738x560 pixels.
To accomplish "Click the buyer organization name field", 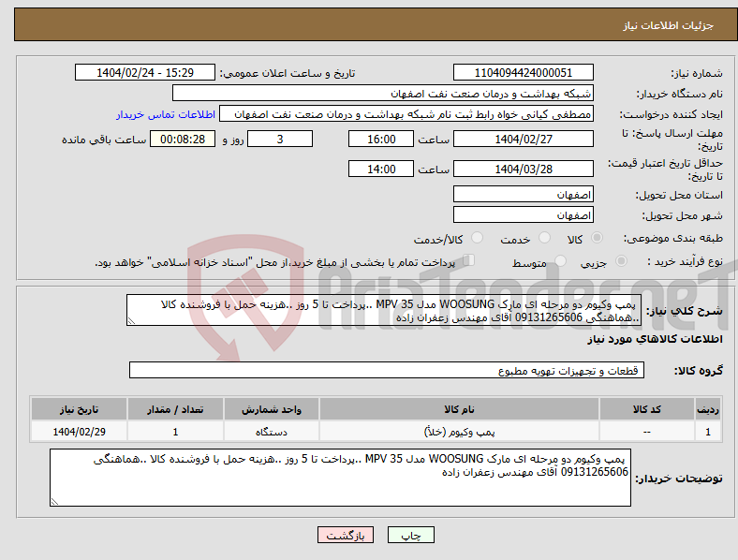I will click(383, 93).
